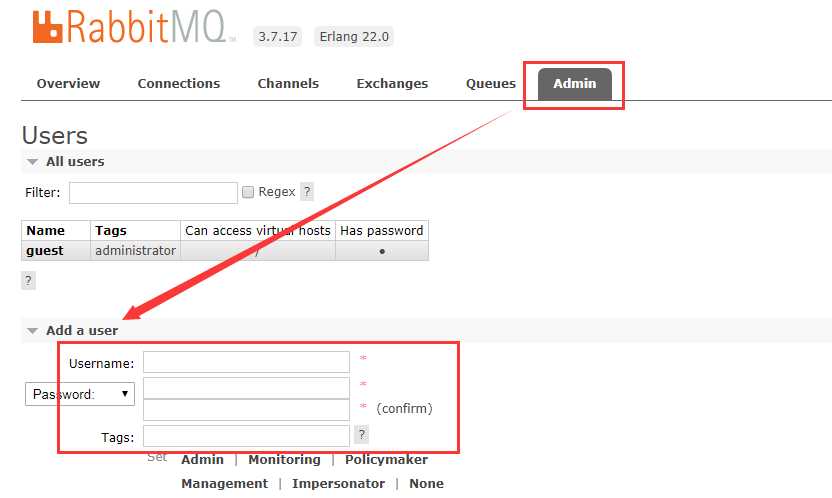Sort the table by Tags column

point(111,231)
